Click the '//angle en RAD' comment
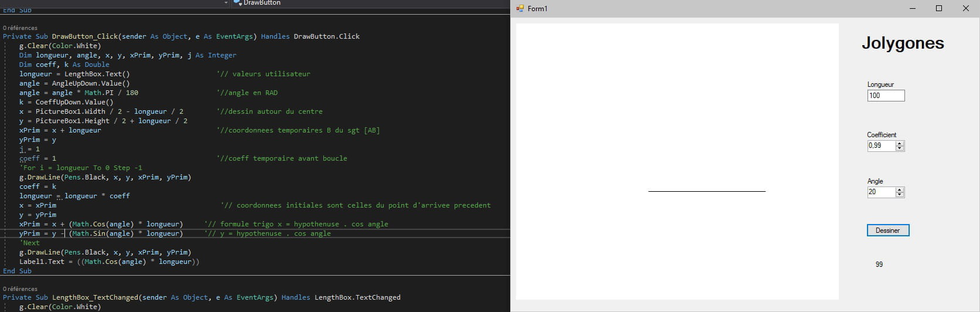Screen dimensions: 980x312 pyautogui.click(x=247, y=93)
